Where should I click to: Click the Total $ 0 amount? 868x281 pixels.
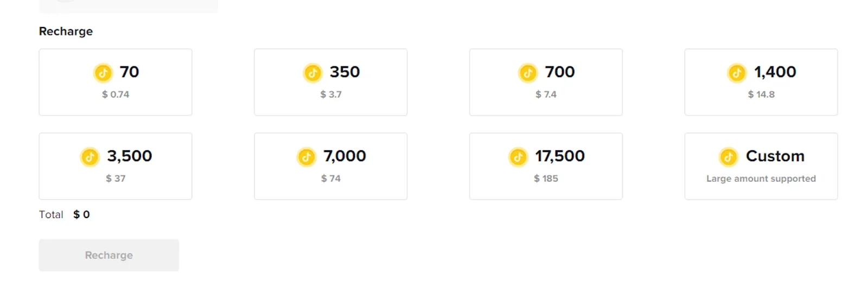(81, 215)
